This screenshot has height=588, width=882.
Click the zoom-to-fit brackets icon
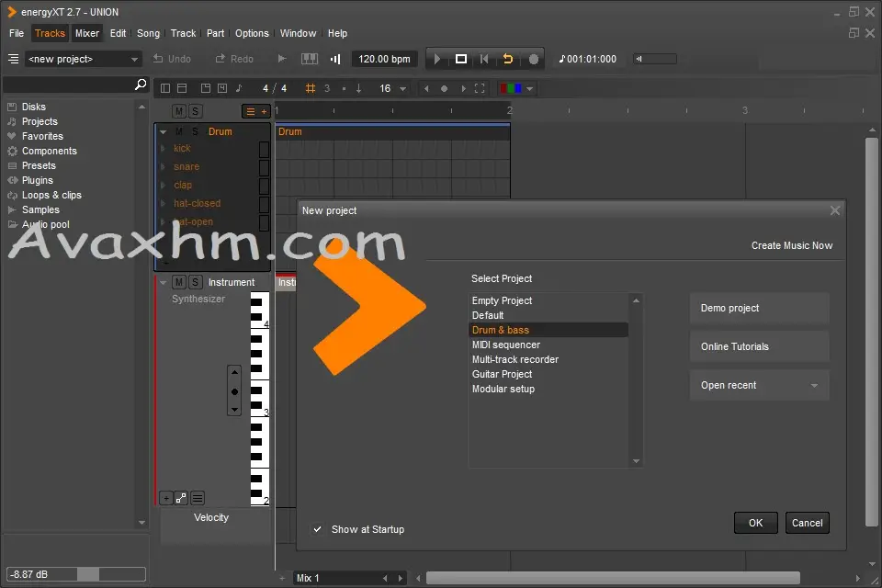pyautogui.click(x=480, y=88)
